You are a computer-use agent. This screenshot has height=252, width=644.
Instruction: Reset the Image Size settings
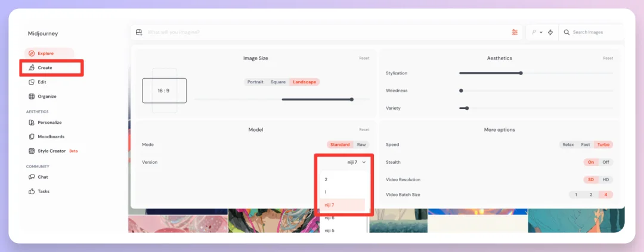pos(364,58)
